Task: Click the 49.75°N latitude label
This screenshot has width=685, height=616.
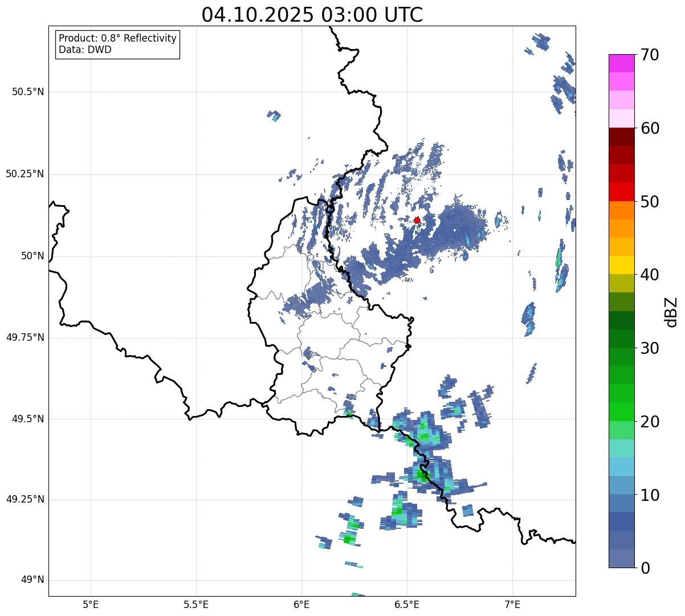Action: [25, 337]
